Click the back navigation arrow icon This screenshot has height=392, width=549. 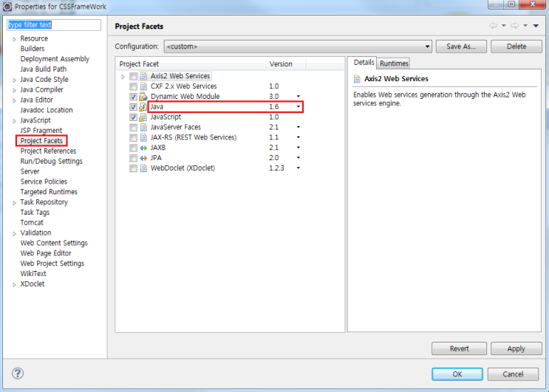click(x=493, y=26)
